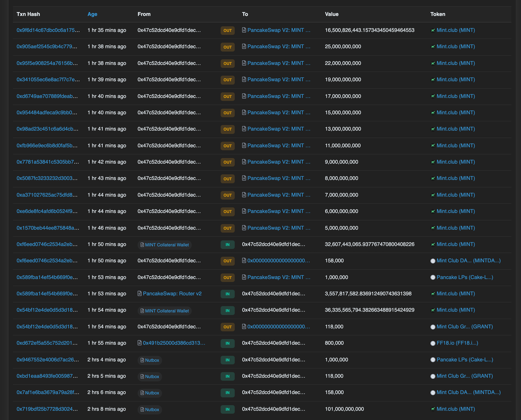Open the Mint Club DA... token link in the OUT 158,000 row

[x=469, y=261]
